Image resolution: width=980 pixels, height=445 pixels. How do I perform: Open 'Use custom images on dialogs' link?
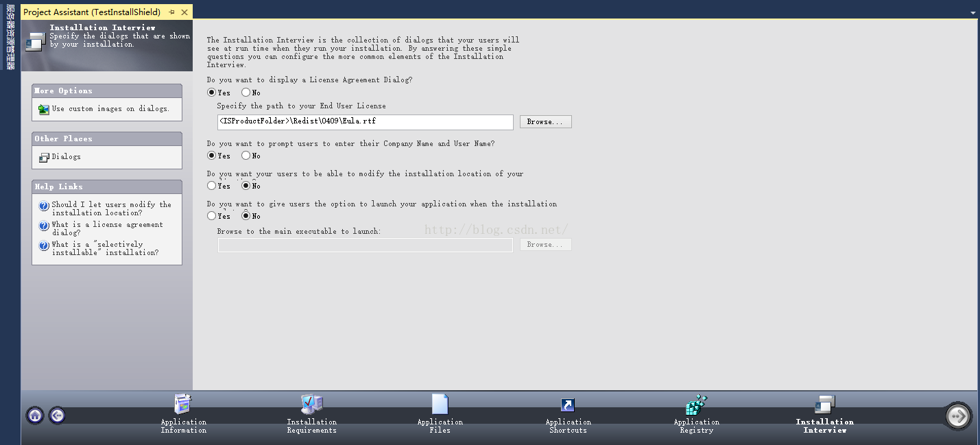(x=110, y=109)
